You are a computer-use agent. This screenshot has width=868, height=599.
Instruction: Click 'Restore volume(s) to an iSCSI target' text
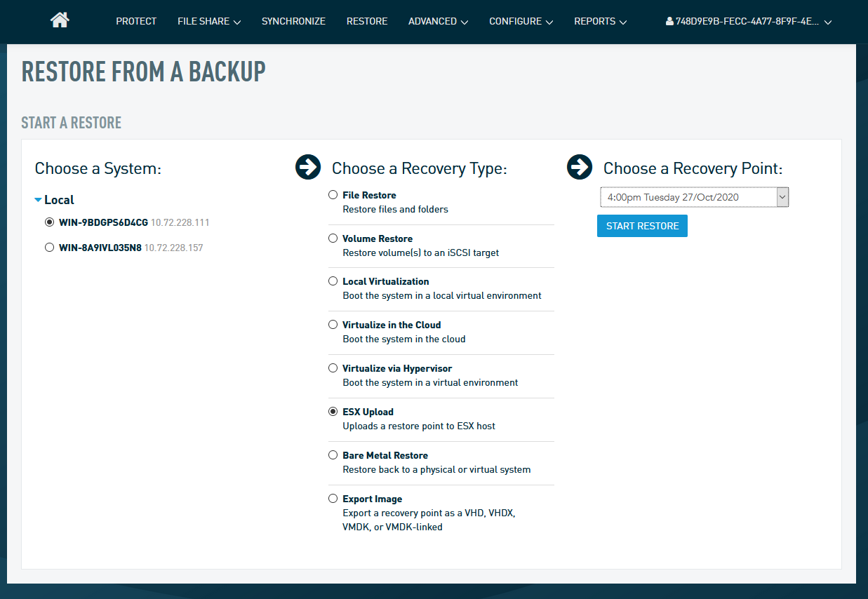pos(421,253)
